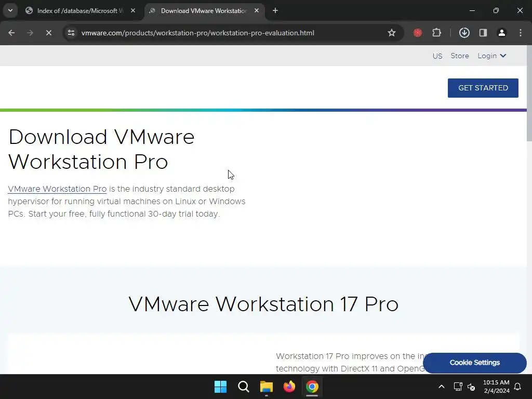Click the Chrome taskbar icon
This screenshot has height=399, width=532.
(x=312, y=387)
